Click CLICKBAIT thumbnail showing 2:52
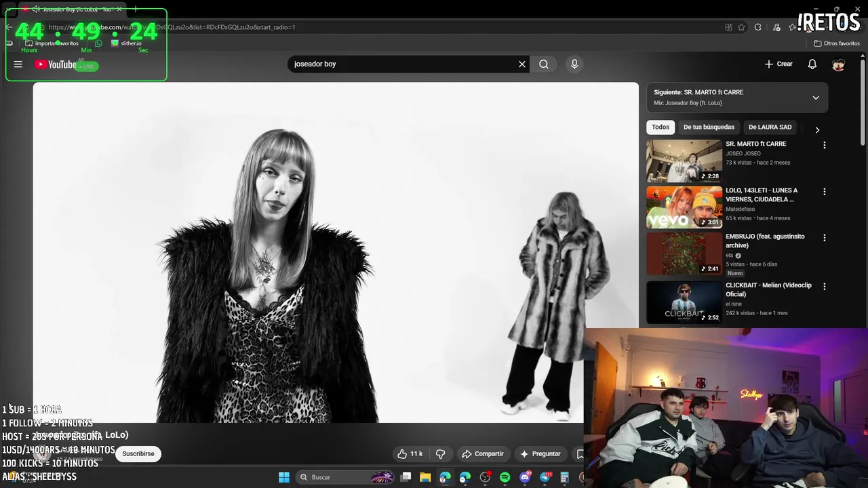Image resolution: width=868 pixels, height=488 pixels. pos(684,302)
